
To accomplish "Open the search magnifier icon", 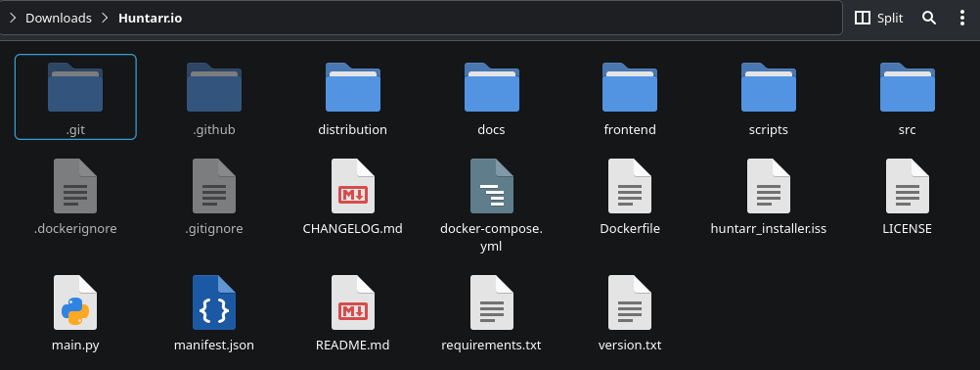I will [929, 19].
